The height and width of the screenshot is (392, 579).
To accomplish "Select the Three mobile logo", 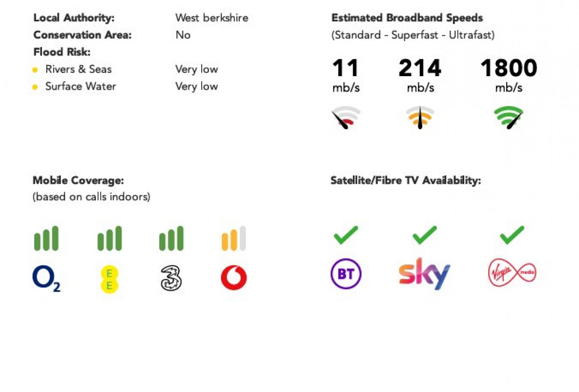I will point(171,279).
